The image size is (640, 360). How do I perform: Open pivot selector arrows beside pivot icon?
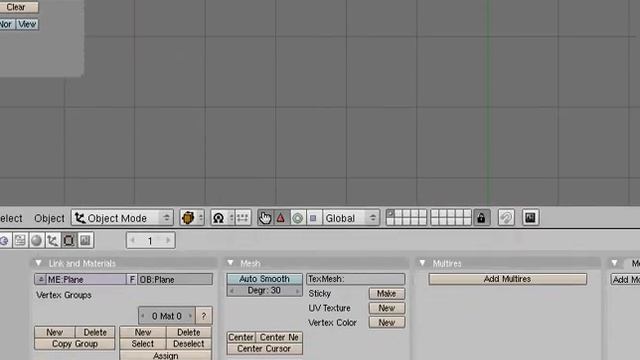(231, 218)
